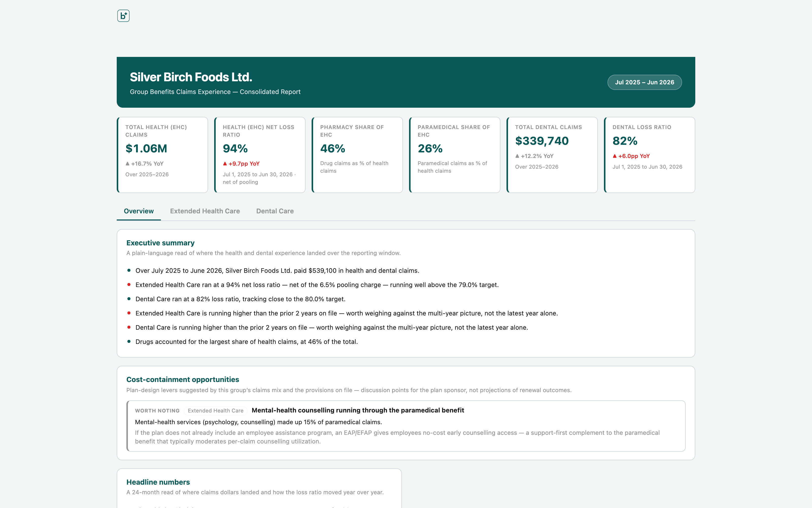Click the $339,740 dental claims value
812x508 pixels.
click(542, 141)
